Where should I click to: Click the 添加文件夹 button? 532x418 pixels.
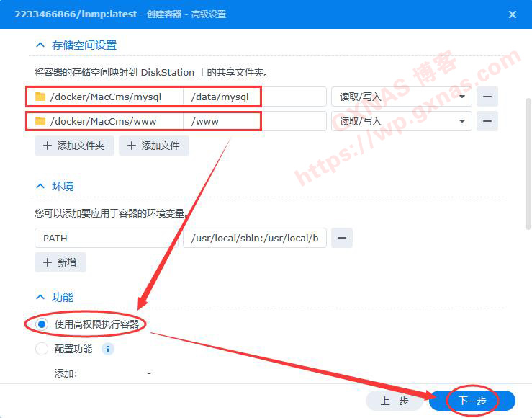pyautogui.click(x=74, y=146)
